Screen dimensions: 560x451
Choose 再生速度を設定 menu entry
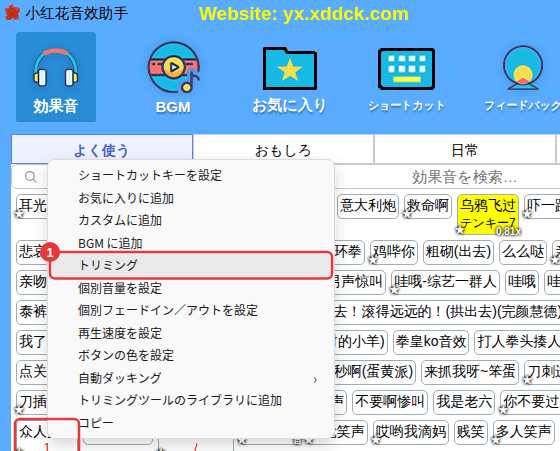pyautogui.click(x=120, y=333)
